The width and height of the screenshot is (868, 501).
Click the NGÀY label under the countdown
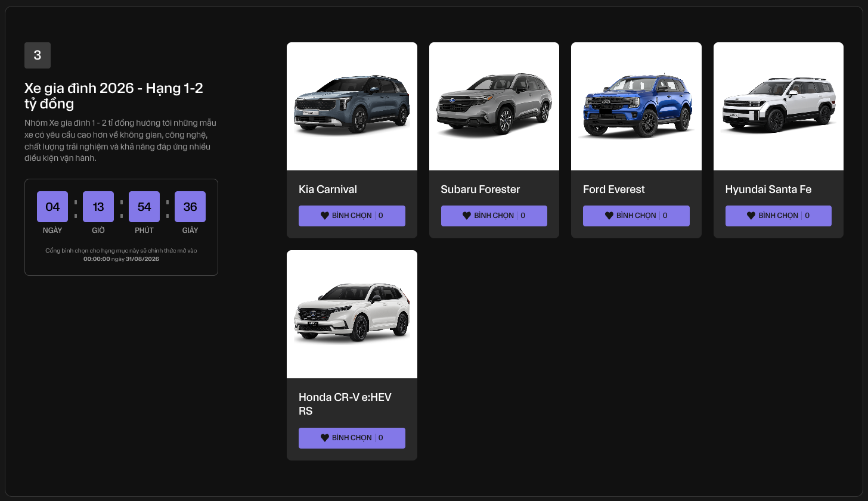[52, 231]
